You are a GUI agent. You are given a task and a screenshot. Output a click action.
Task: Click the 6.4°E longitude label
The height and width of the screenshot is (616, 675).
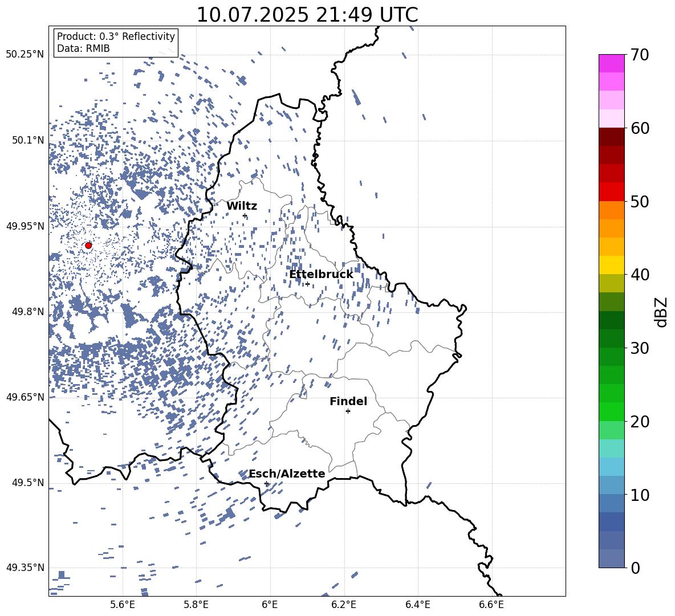(x=417, y=605)
